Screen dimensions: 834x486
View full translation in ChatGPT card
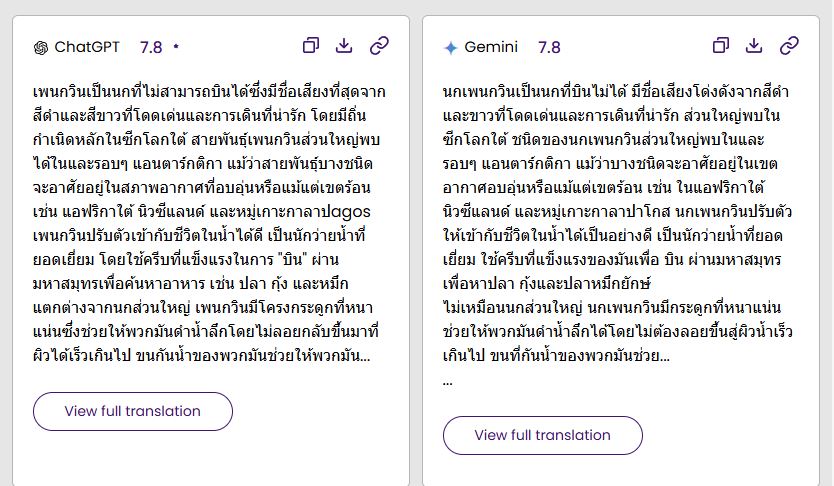tap(133, 411)
